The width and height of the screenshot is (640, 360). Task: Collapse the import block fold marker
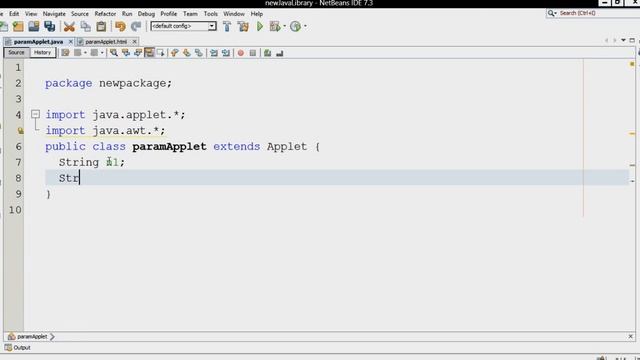coord(36,114)
